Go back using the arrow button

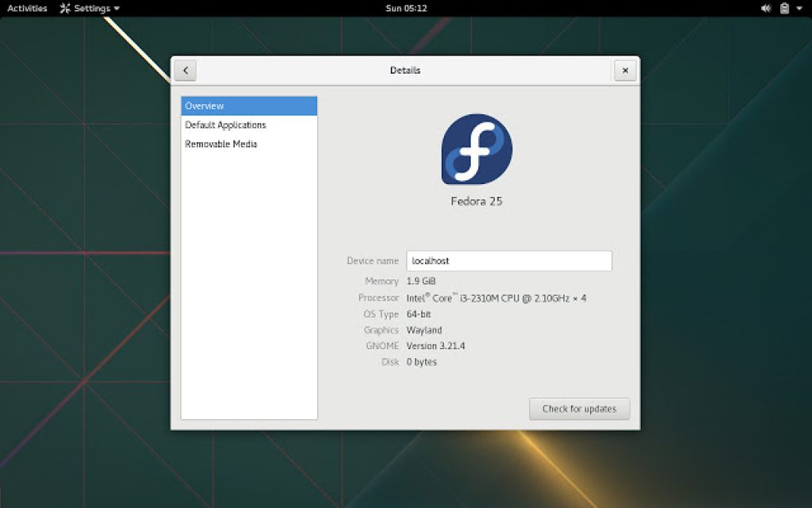pyautogui.click(x=186, y=71)
